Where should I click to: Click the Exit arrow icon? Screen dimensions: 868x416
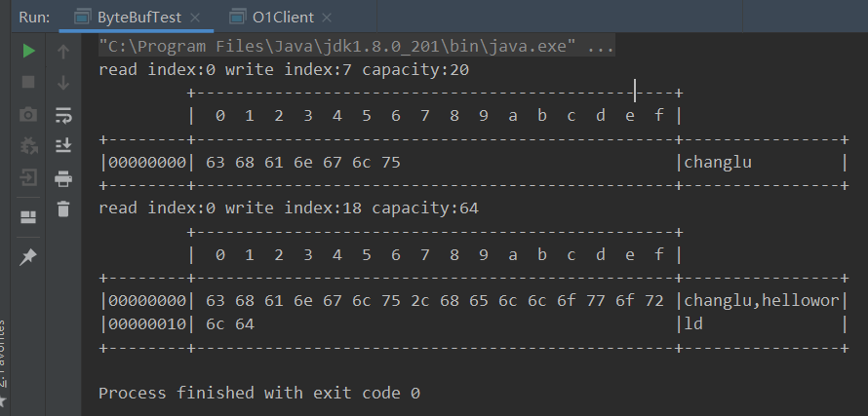28,178
